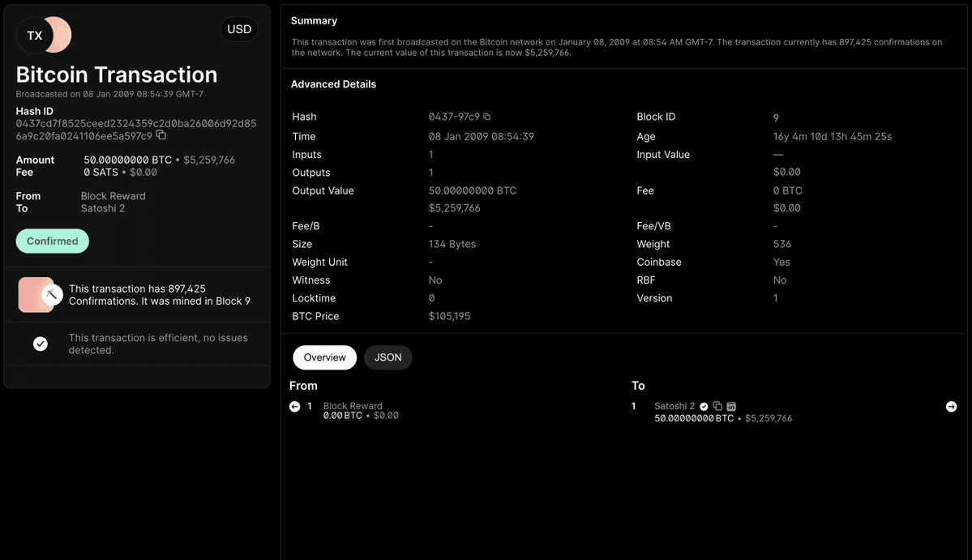The height and width of the screenshot is (560, 972).
Task: Copy the shortened hash 0437-97c9
Action: 487,117
